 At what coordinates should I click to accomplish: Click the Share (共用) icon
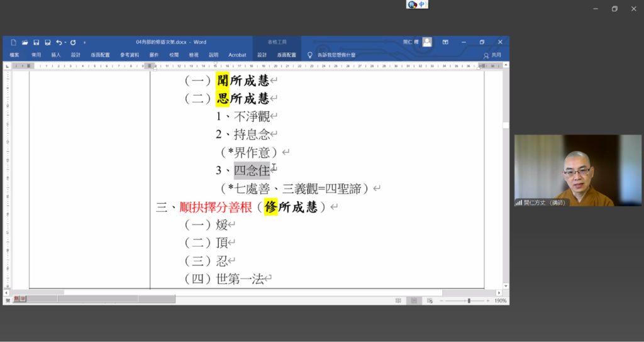[x=492, y=55]
